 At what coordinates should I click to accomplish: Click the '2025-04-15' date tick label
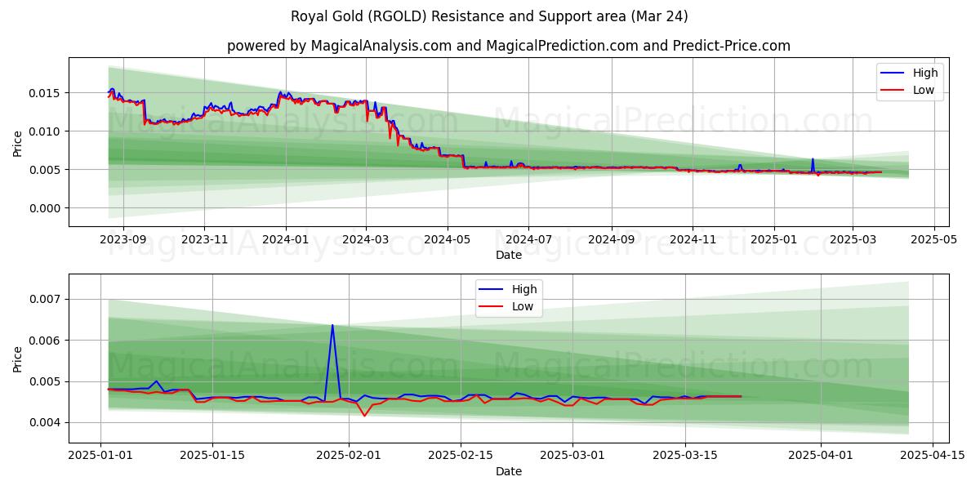[933, 457]
